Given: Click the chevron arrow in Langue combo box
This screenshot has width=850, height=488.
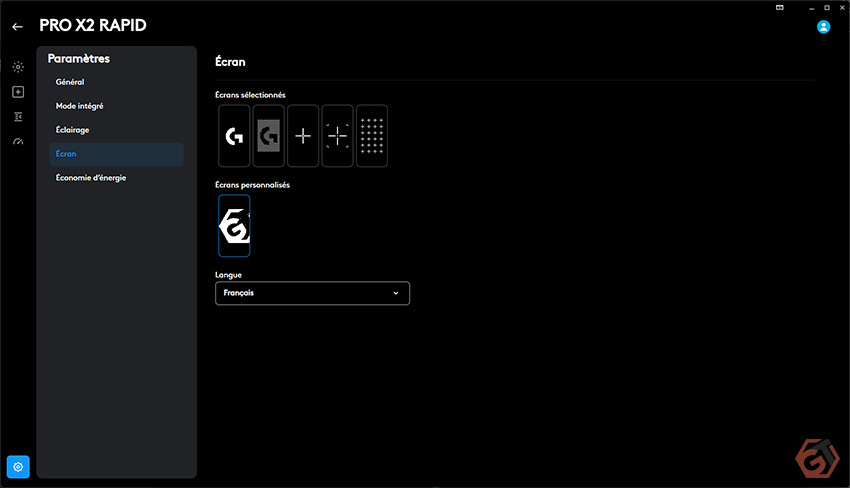Looking at the screenshot, I should tap(396, 293).
